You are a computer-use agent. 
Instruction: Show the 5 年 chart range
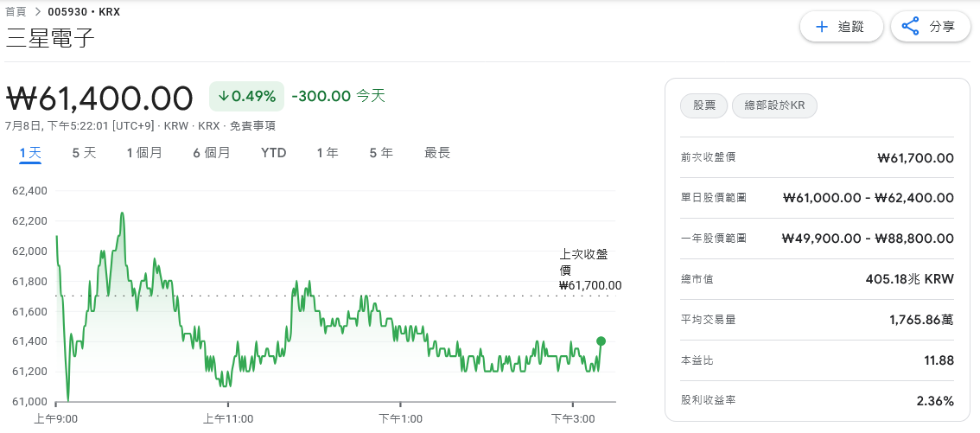(381, 153)
